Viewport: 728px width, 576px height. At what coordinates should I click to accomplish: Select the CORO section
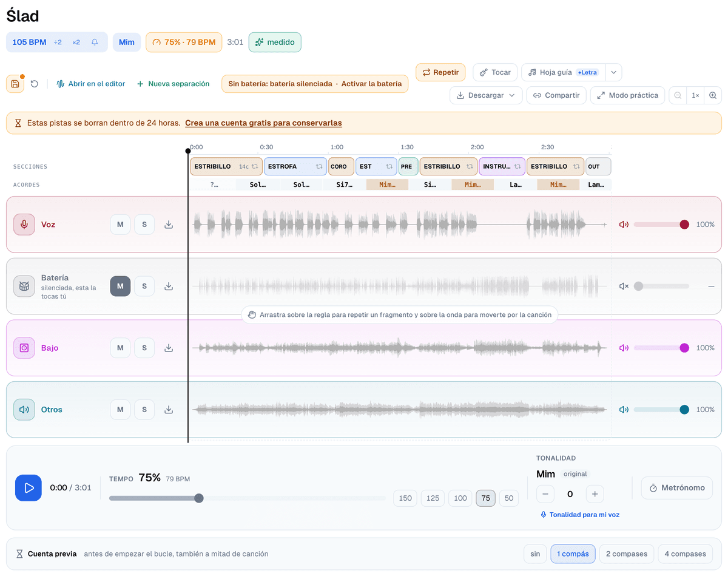342,166
